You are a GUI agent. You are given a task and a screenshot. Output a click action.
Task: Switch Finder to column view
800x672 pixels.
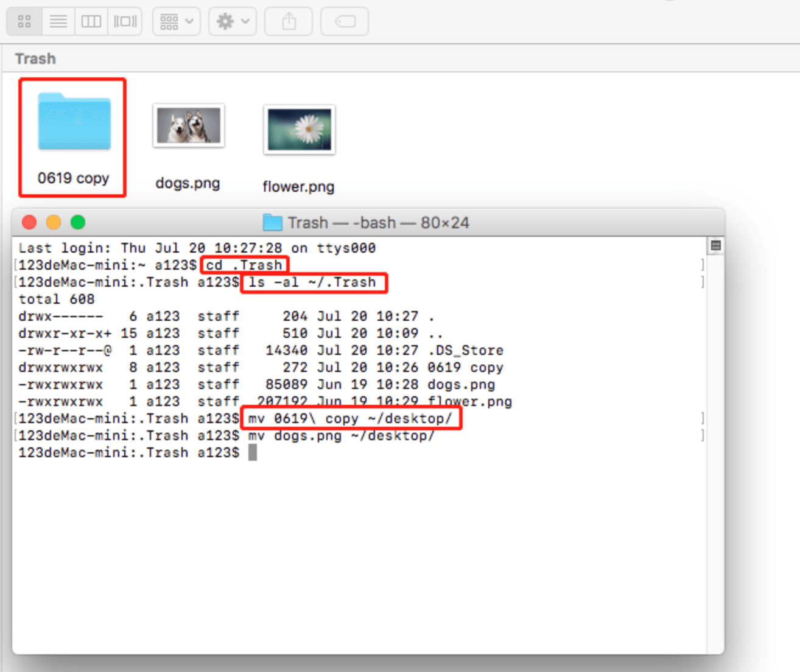91,21
